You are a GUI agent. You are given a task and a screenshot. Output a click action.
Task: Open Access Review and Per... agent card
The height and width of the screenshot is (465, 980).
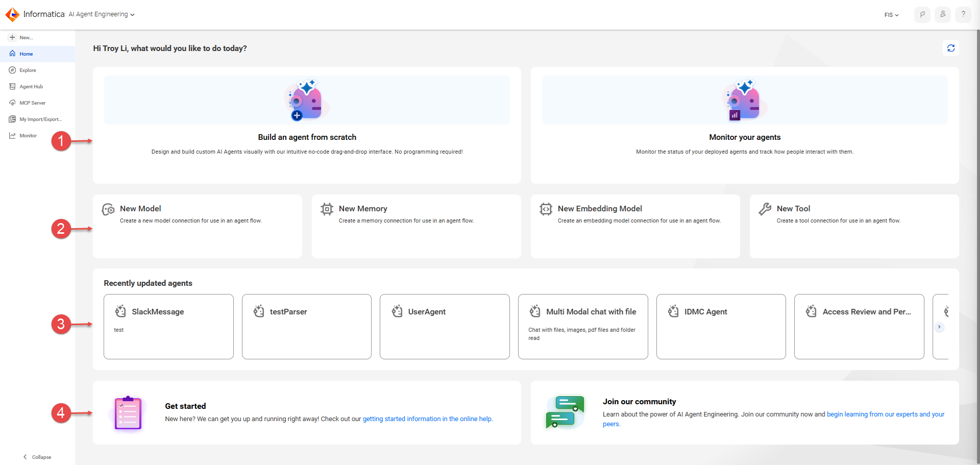tap(859, 327)
